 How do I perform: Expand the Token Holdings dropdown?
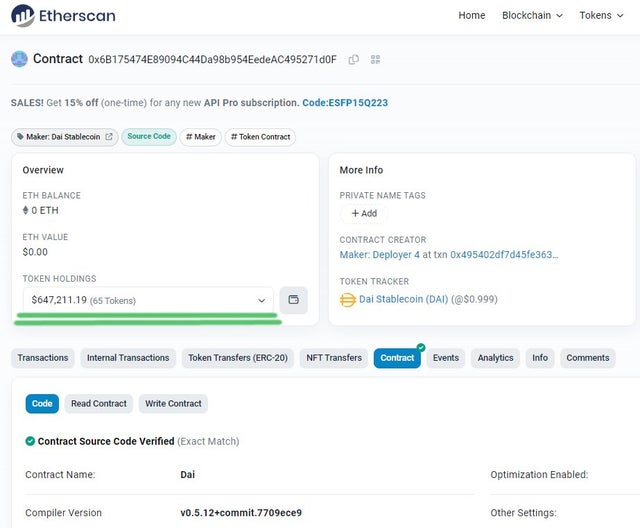coord(148,300)
